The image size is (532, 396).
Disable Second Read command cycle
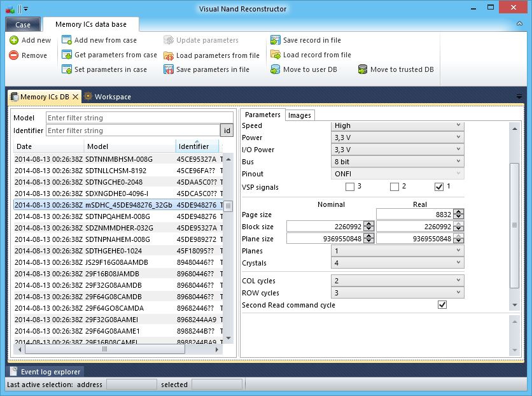(x=442, y=304)
